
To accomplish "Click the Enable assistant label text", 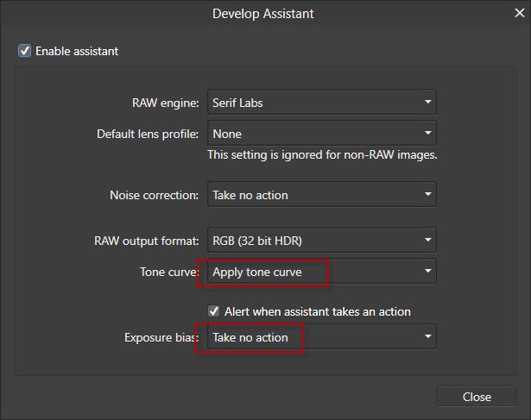I will click(x=77, y=51).
